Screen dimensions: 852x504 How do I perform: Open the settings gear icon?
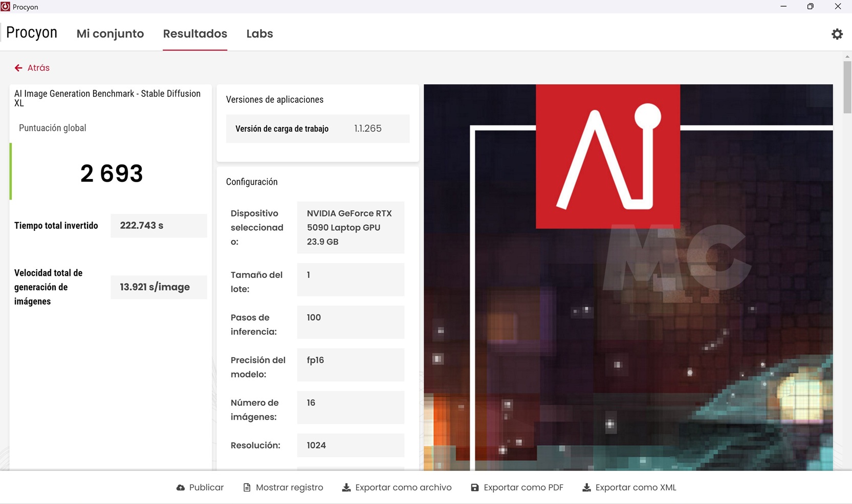click(837, 34)
